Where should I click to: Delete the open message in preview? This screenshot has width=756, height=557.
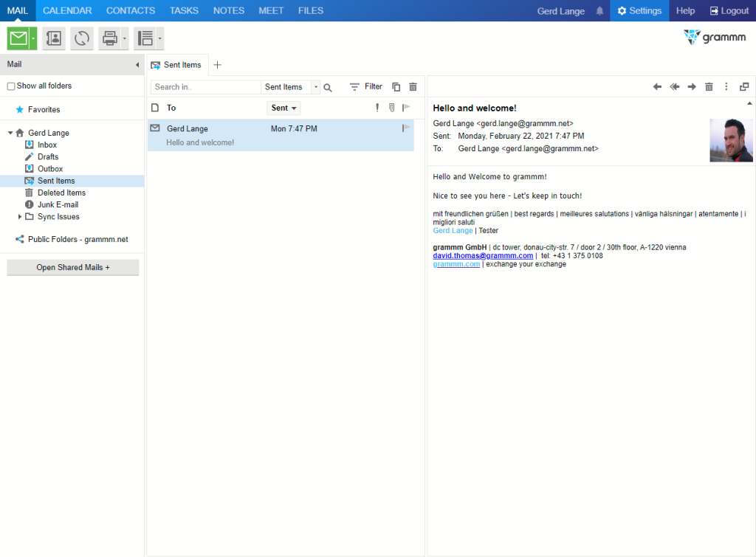pos(709,87)
